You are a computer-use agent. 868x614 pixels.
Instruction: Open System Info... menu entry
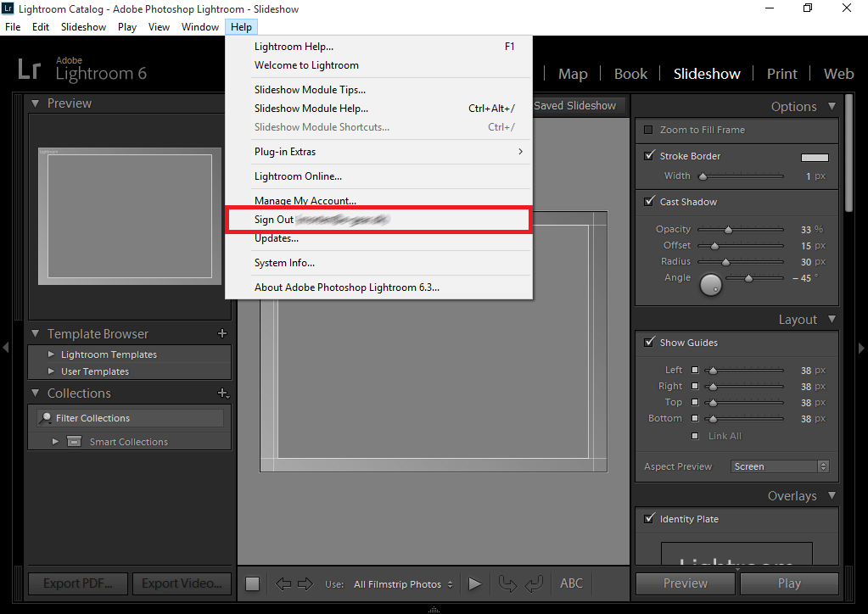click(x=378, y=263)
